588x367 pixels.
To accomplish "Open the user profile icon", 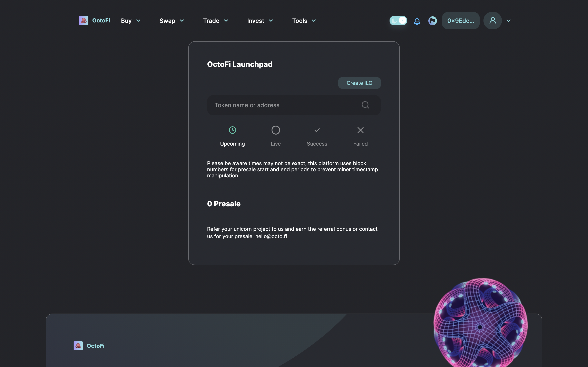I will coord(492,21).
